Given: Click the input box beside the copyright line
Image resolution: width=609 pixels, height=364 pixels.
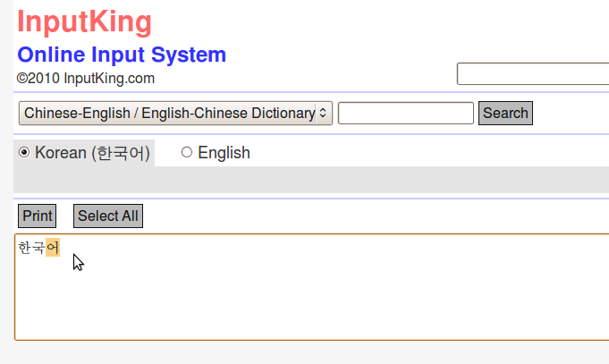Looking at the screenshot, I should pyautogui.click(x=533, y=73).
